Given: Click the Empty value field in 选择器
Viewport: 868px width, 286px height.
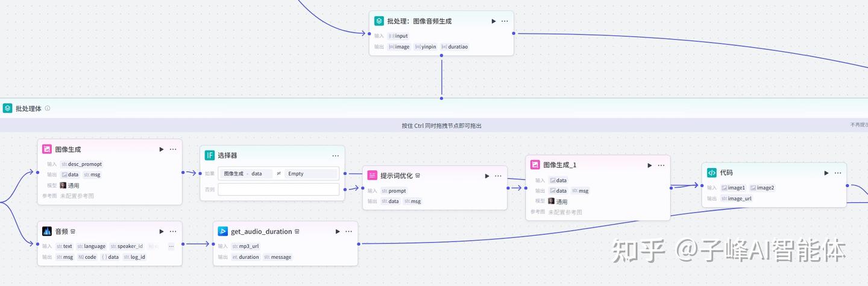Looking at the screenshot, I should [x=312, y=173].
